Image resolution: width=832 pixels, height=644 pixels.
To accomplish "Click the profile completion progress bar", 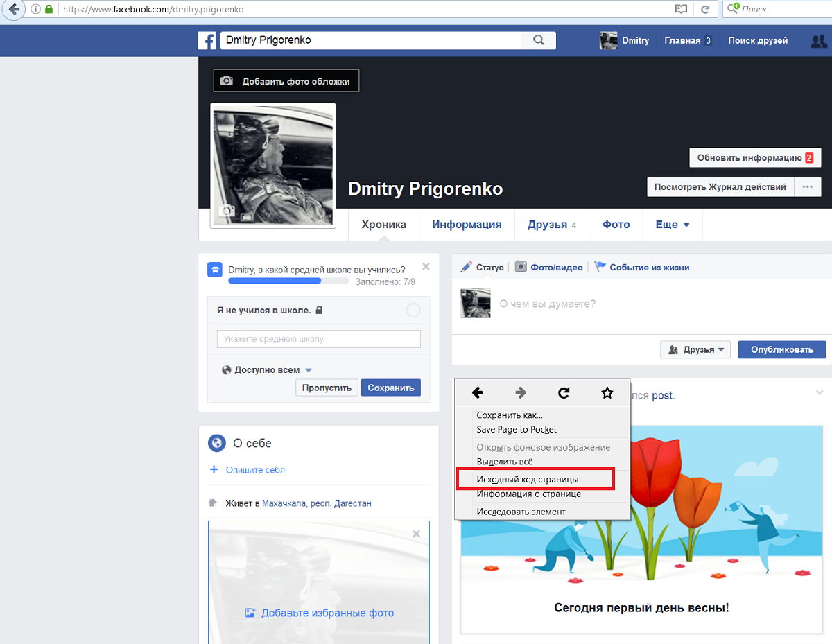I will [288, 281].
